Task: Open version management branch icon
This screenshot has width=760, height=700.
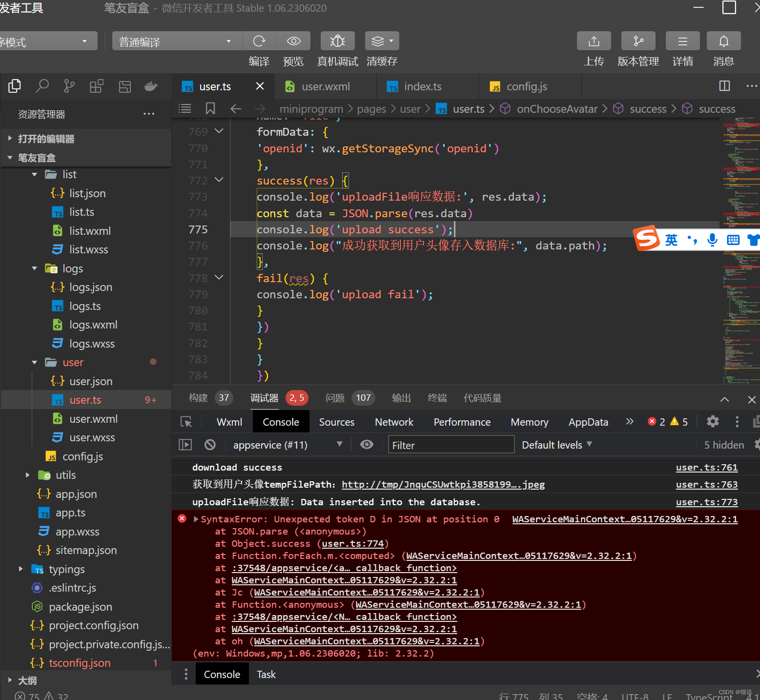Action: coord(638,41)
